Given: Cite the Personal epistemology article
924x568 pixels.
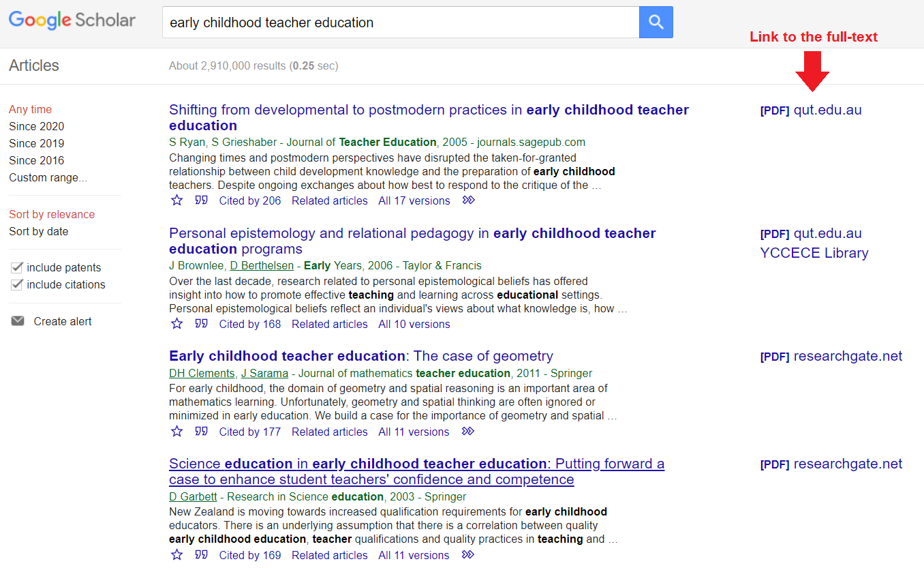Looking at the screenshot, I should 201,324.
